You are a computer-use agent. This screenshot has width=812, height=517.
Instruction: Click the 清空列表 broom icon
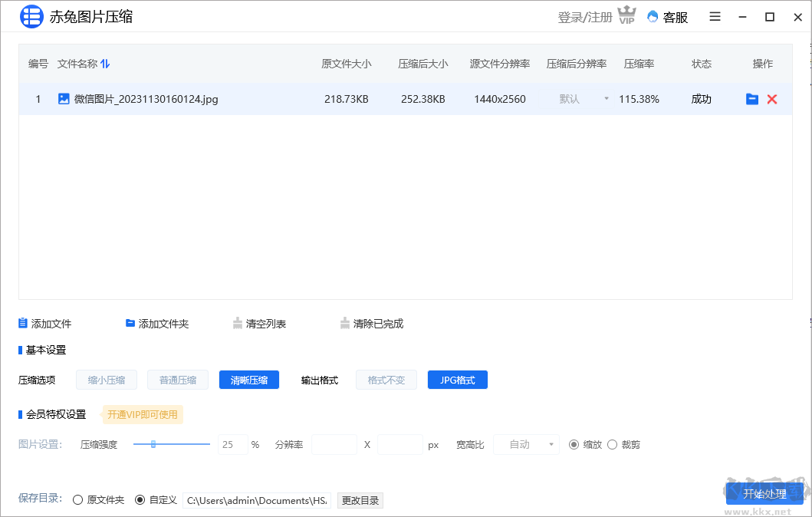tap(240, 323)
